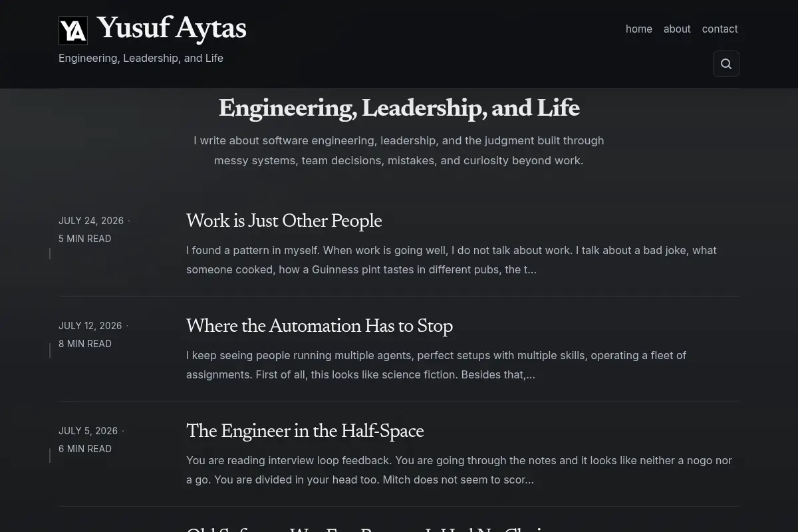The width and height of the screenshot is (798, 532).
Task: Click the 6 MIN READ label
Action: tap(85, 449)
